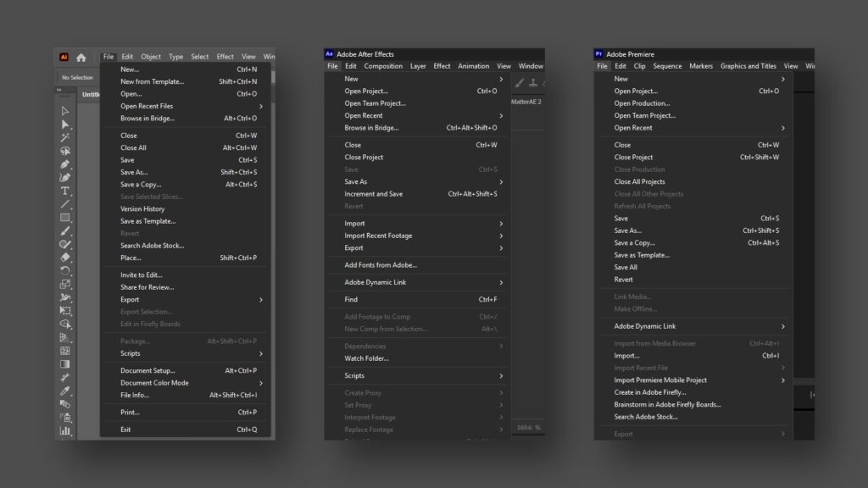
Task: Expand After Effects Save As submenu arrow
Action: coord(501,182)
